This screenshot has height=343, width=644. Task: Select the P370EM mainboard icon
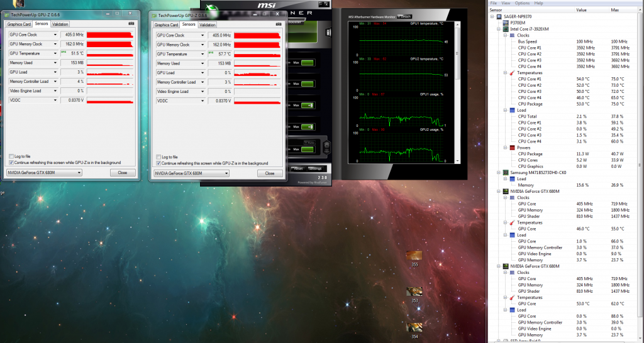pos(506,23)
